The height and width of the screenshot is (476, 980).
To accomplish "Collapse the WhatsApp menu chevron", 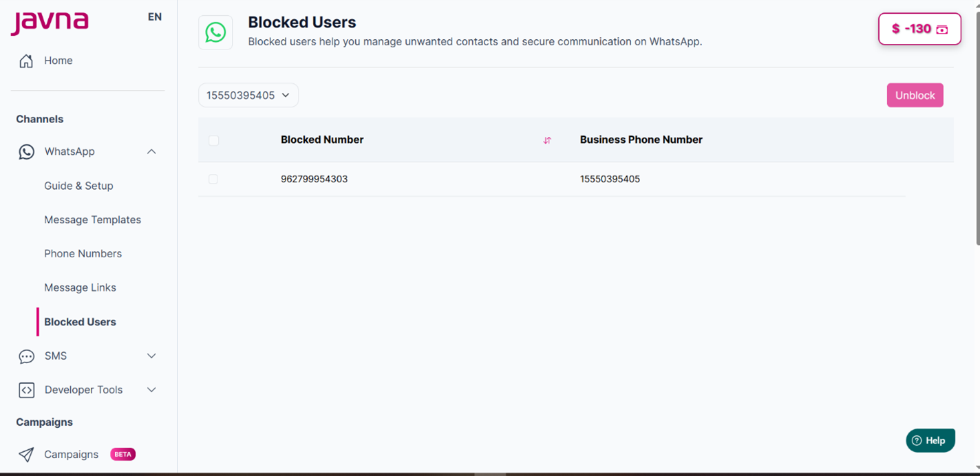I will point(151,151).
